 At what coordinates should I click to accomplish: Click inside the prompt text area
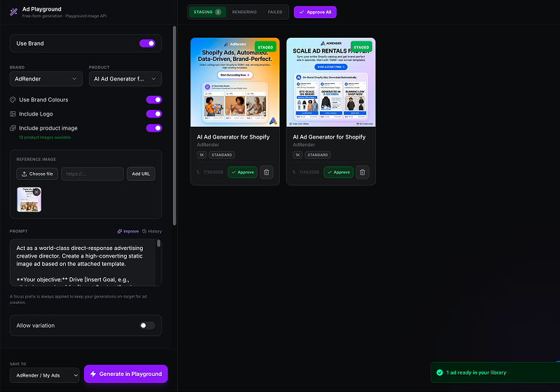click(x=84, y=262)
